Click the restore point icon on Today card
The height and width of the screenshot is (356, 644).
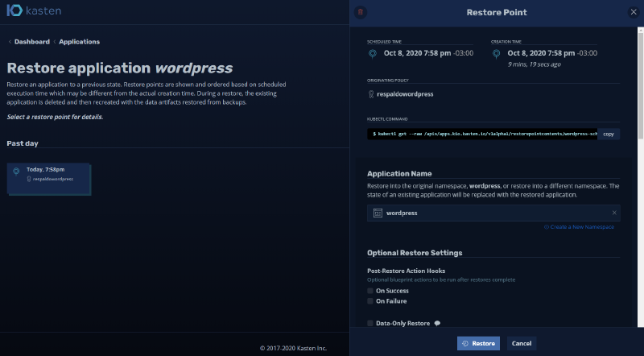(x=16, y=171)
